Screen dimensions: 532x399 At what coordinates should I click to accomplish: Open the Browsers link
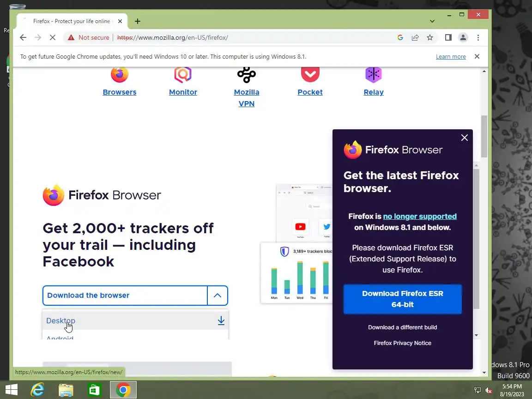click(120, 92)
